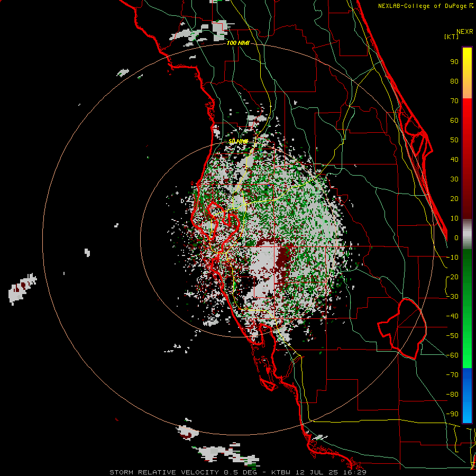Click the 20 value on velocity scale
This screenshot has width=476, height=476.
coord(454,198)
